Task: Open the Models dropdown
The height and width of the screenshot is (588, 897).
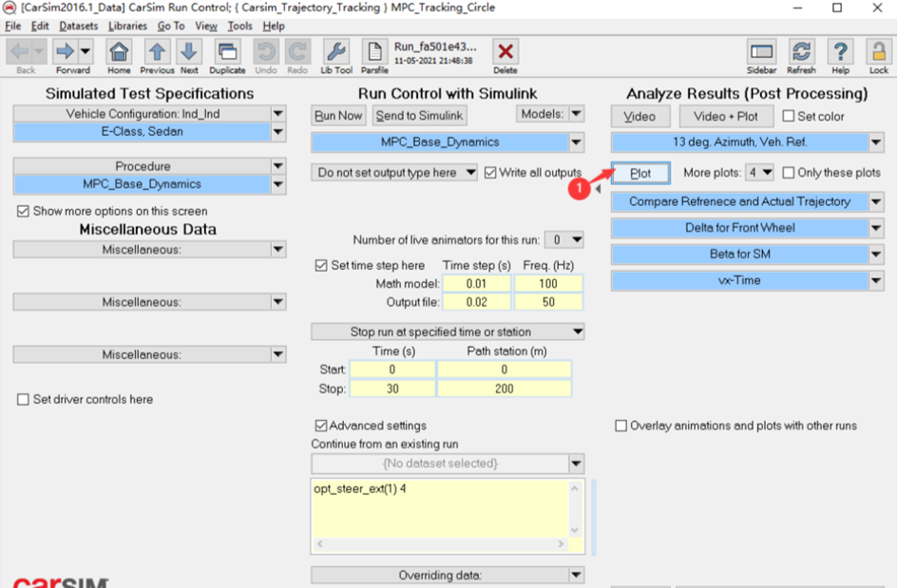Action: click(577, 114)
